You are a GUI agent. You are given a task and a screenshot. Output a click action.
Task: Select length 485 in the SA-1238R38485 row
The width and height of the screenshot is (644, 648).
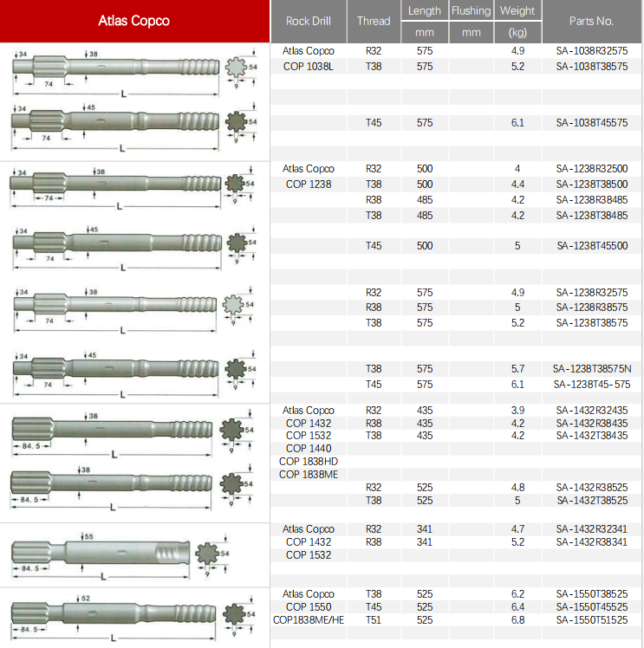425,200
